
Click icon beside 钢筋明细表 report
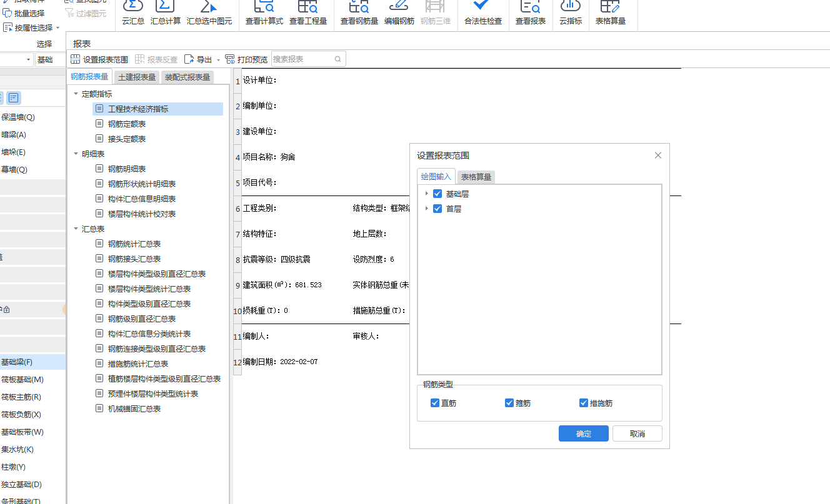99,169
